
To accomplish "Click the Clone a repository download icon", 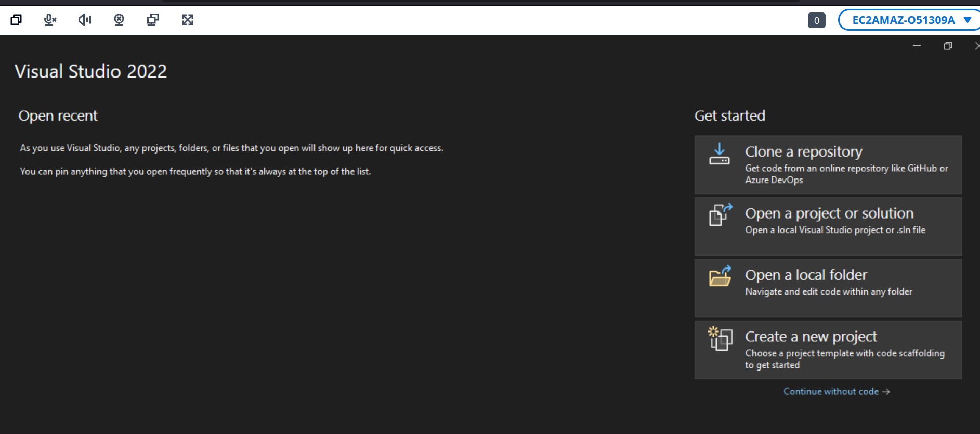I will point(720,154).
